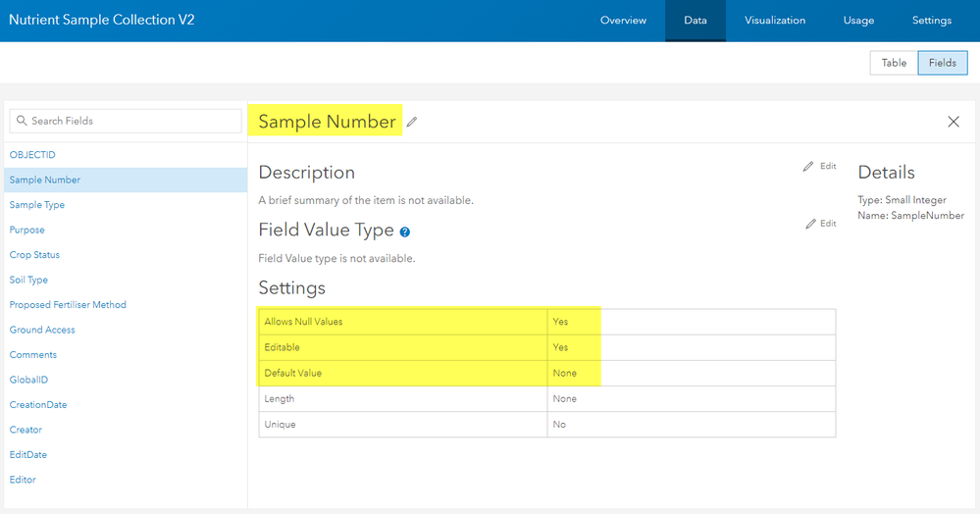Viewport: 980px width, 514px height.
Task: Click the Field Value Type help icon
Action: coord(405,232)
